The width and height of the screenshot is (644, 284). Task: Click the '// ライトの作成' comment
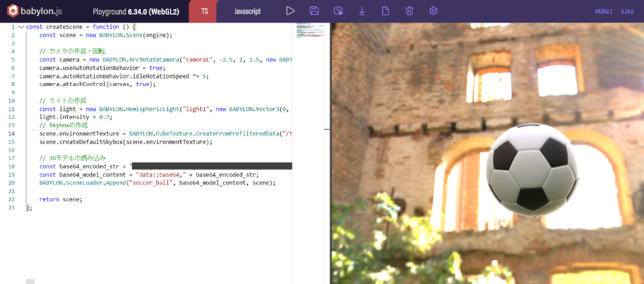(x=63, y=101)
